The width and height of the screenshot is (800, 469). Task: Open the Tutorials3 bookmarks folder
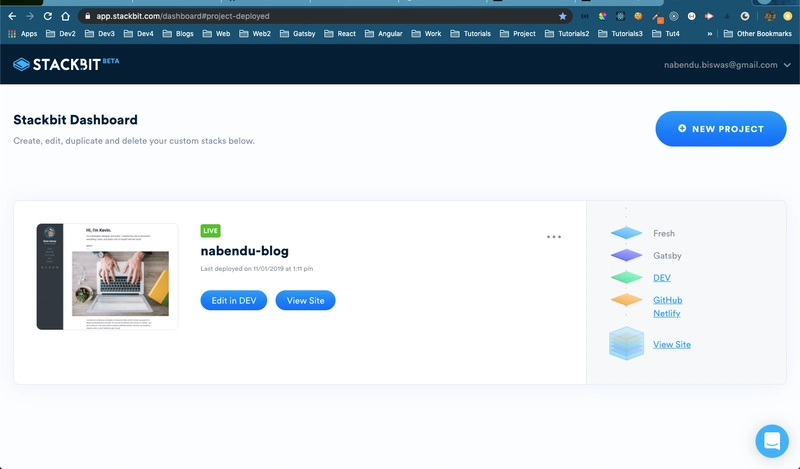coord(620,34)
